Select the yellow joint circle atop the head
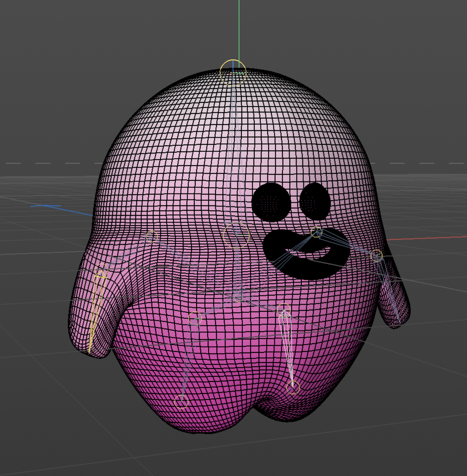This screenshot has width=467, height=476. coord(233,73)
